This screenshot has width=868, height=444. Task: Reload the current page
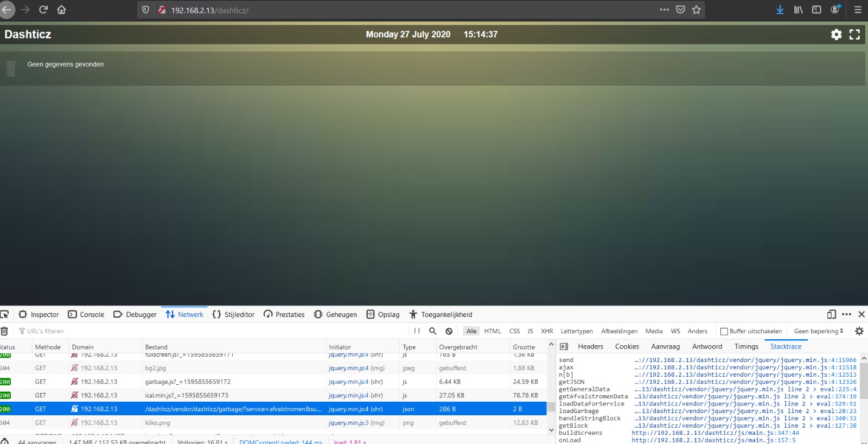tap(43, 10)
